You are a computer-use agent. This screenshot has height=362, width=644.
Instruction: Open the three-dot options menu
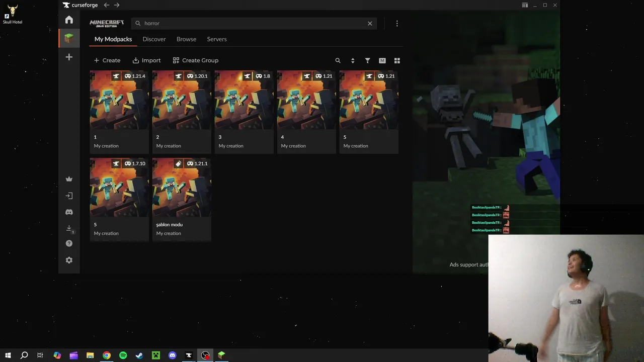pyautogui.click(x=397, y=23)
